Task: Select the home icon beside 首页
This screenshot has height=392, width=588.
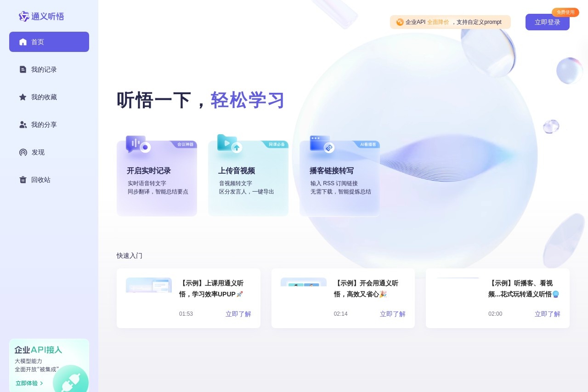Action: (x=23, y=42)
